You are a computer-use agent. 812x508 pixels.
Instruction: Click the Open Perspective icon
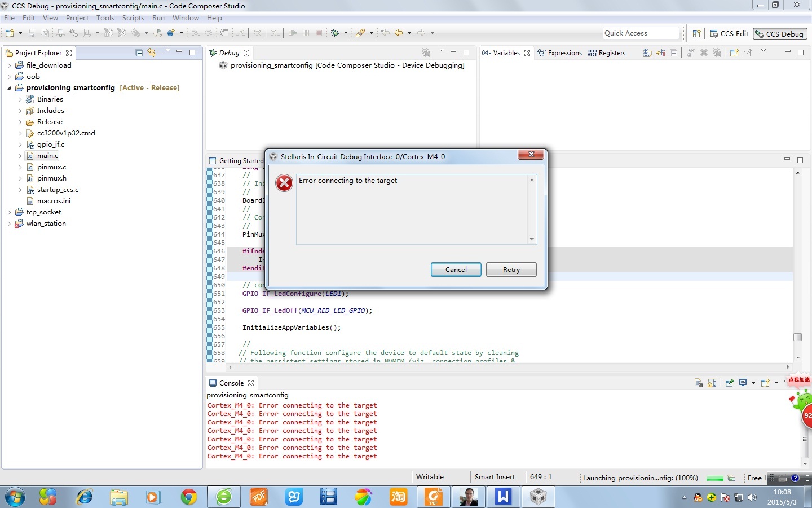tap(696, 33)
